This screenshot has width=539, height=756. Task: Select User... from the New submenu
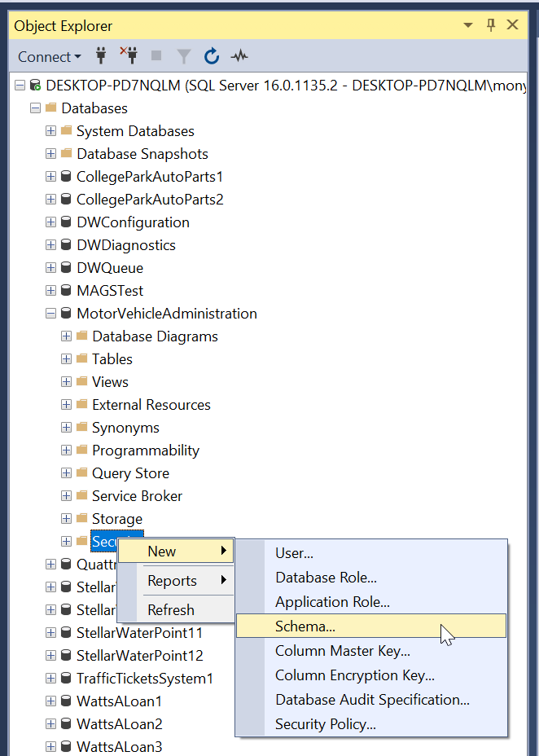[371, 553]
